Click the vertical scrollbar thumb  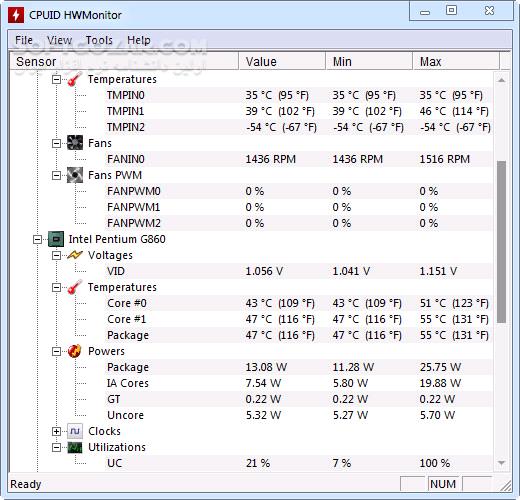point(501,242)
